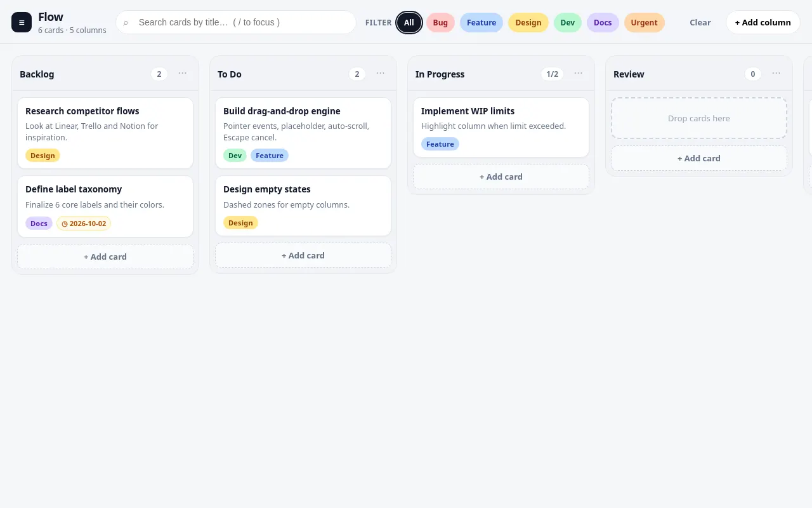
Task: Click the In Progress 1/2 WIP counter
Action: 553,74
